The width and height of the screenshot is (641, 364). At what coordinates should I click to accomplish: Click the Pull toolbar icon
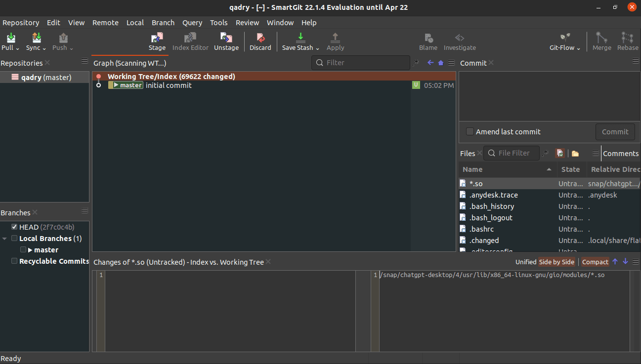pyautogui.click(x=11, y=38)
